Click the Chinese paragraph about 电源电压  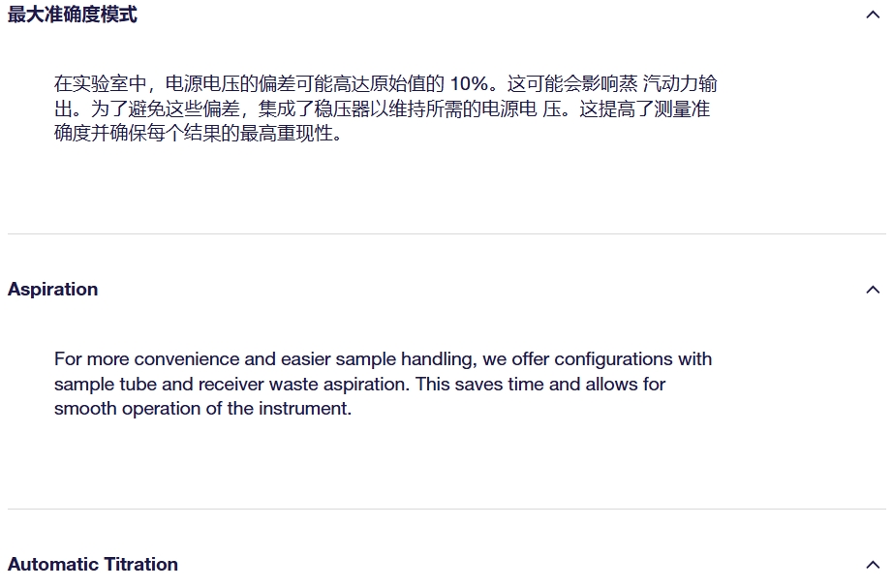[385, 108]
